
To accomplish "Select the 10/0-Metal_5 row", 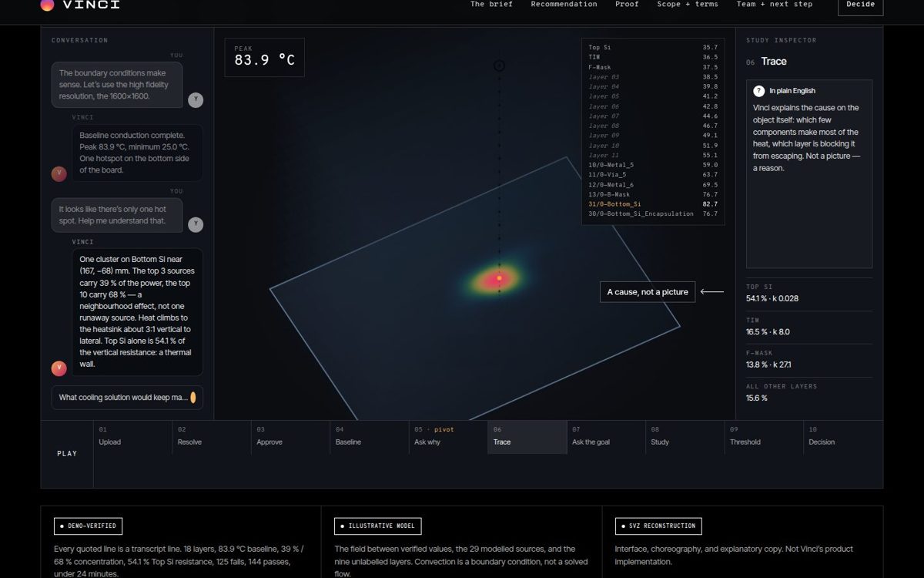I will click(653, 165).
